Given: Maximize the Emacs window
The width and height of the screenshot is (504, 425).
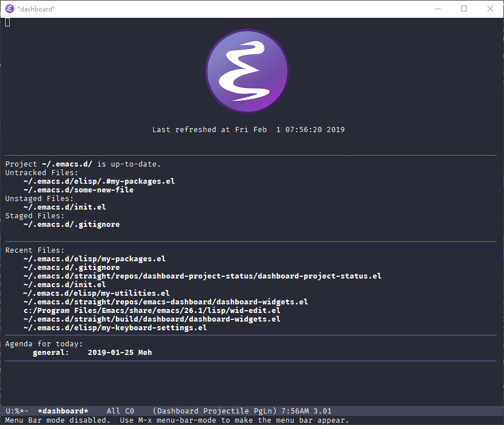Looking at the screenshot, I should 464,9.
